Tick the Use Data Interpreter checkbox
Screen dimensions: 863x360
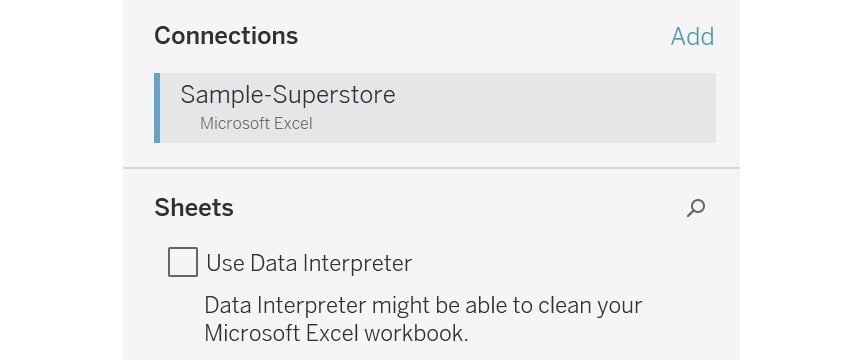click(x=183, y=262)
